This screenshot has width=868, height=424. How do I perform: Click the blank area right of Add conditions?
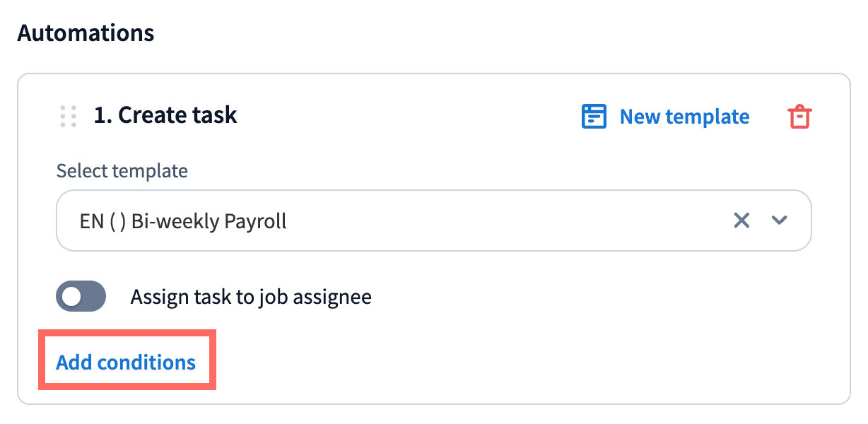click(x=495, y=363)
